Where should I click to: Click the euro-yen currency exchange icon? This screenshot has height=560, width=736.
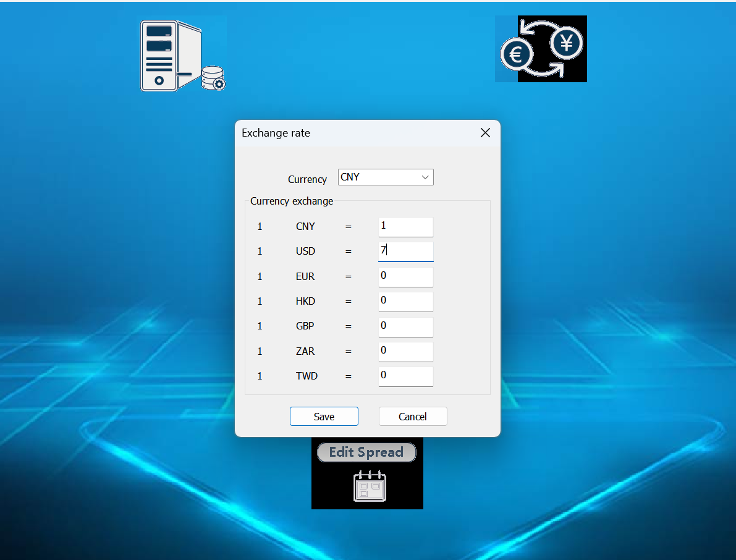pyautogui.click(x=541, y=49)
